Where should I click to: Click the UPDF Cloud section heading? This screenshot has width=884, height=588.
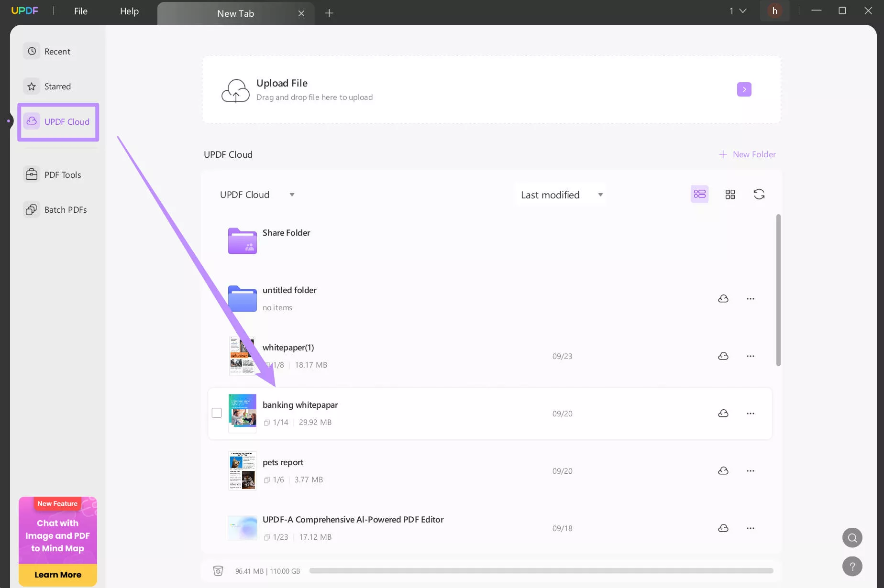tap(228, 154)
